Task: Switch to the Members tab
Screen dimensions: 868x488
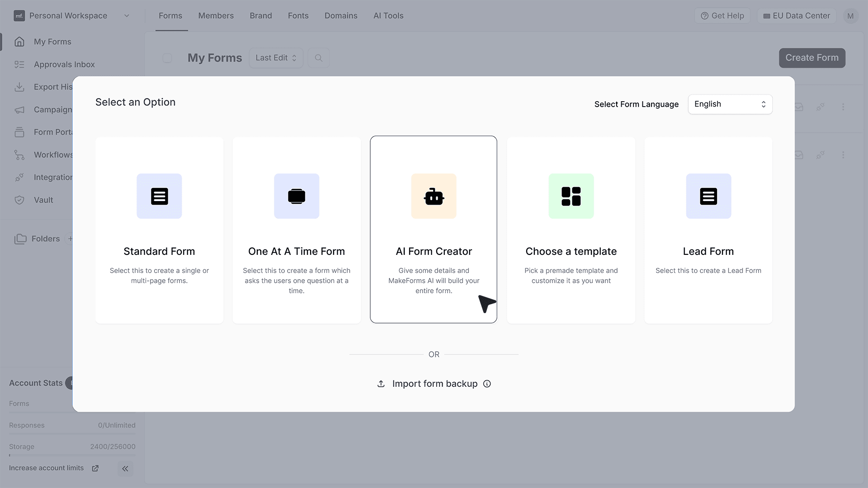Action: [x=216, y=16]
